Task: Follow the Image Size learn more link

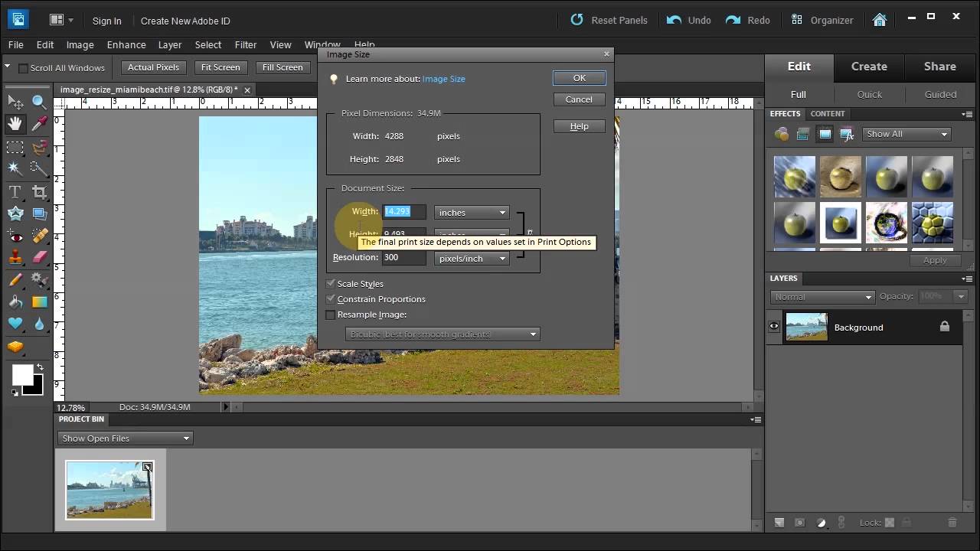Action: click(x=444, y=79)
